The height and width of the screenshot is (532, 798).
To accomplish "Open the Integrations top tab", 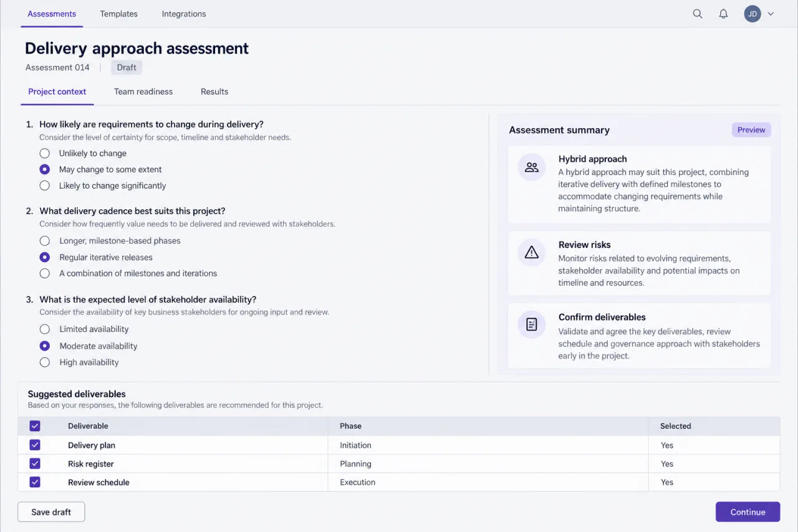I will tap(184, 14).
